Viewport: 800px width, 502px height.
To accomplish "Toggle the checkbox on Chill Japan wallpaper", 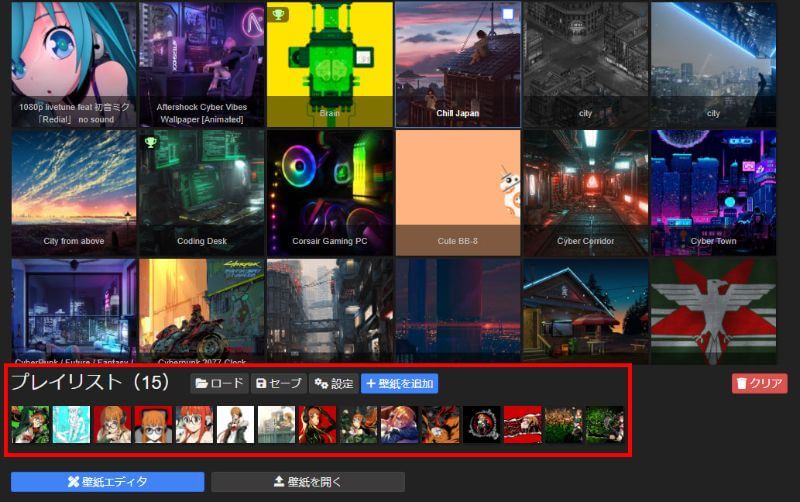I will click(x=507, y=14).
